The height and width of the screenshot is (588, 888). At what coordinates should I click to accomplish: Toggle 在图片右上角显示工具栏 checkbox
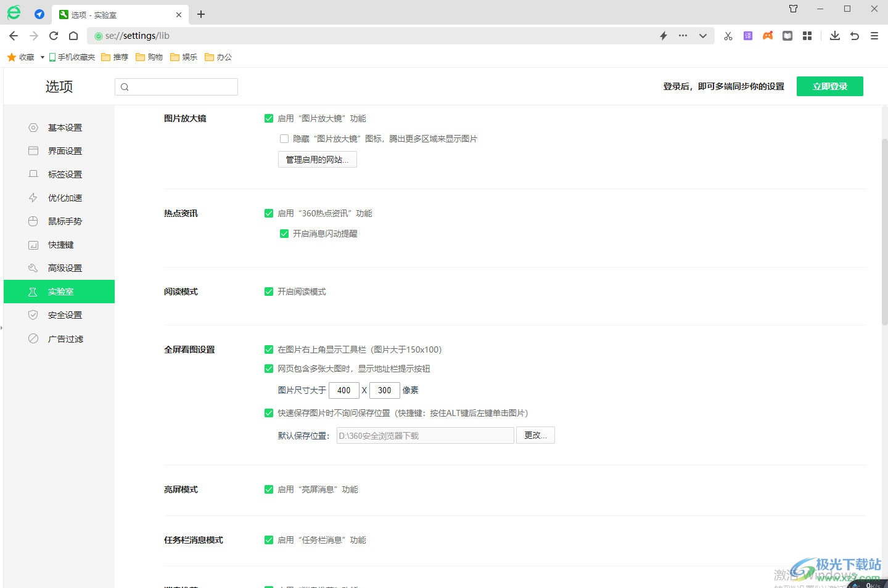pos(269,349)
